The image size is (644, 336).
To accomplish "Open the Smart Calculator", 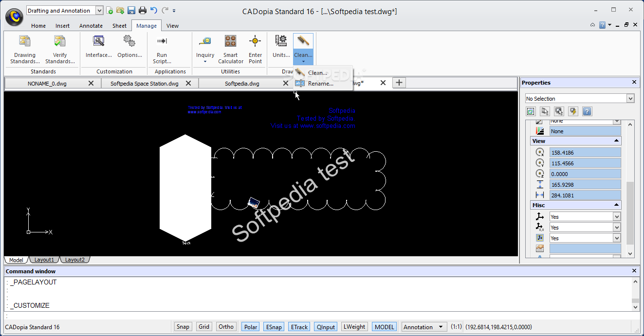I will point(231,49).
